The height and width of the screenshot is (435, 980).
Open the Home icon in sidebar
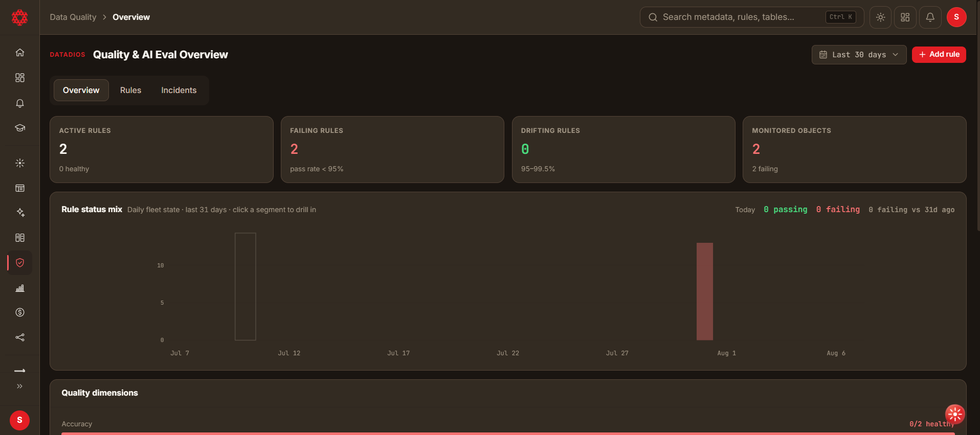click(x=20, y=53)
